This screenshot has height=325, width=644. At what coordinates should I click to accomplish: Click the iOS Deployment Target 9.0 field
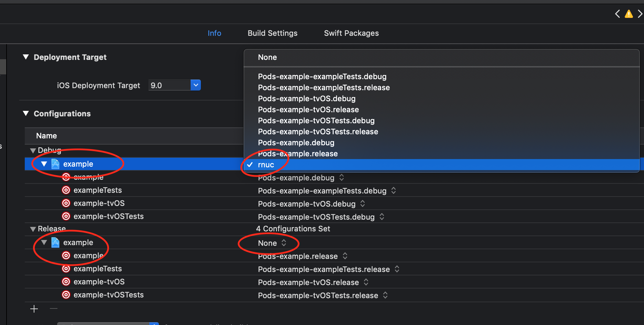170,85
